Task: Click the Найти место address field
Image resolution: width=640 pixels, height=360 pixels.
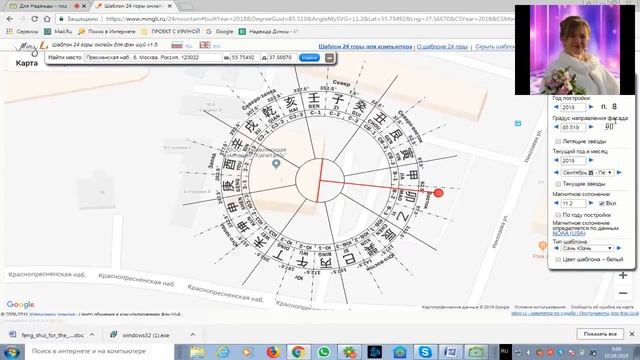Action: [153, 58]
